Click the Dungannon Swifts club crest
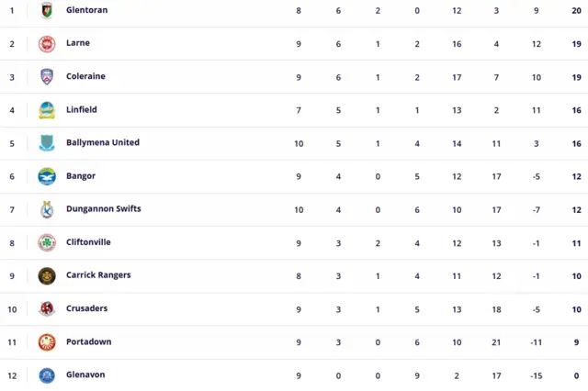The width and height of the screenshot is (588, 391). pyautogui.click(x=47, y=209)
